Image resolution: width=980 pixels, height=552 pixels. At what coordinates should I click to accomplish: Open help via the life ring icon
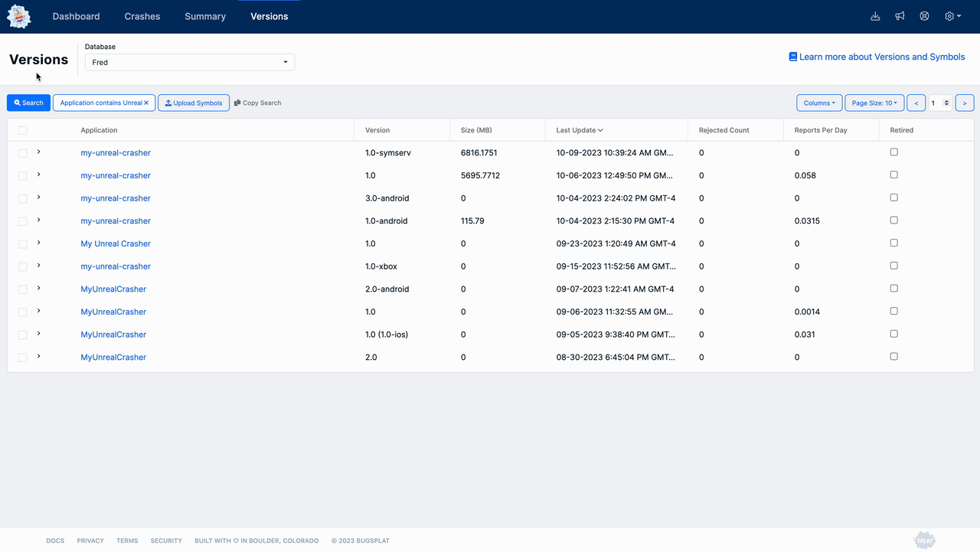click(924, 16)
